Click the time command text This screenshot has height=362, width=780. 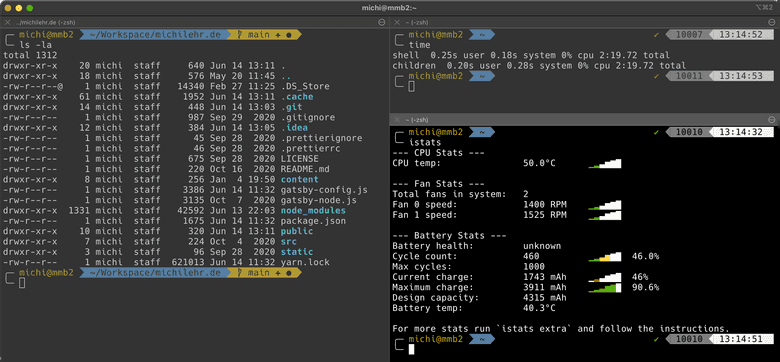[x=419, y=45]
